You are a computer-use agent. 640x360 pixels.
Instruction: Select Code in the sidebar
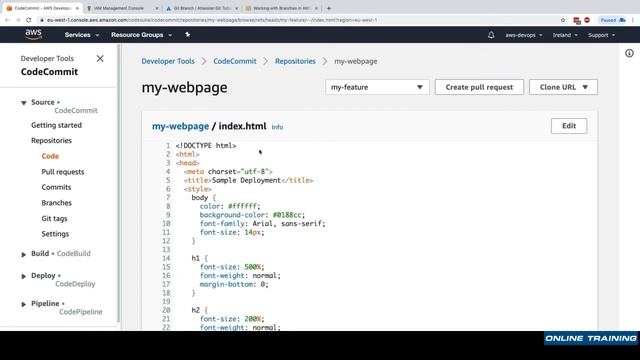point(50,156)
